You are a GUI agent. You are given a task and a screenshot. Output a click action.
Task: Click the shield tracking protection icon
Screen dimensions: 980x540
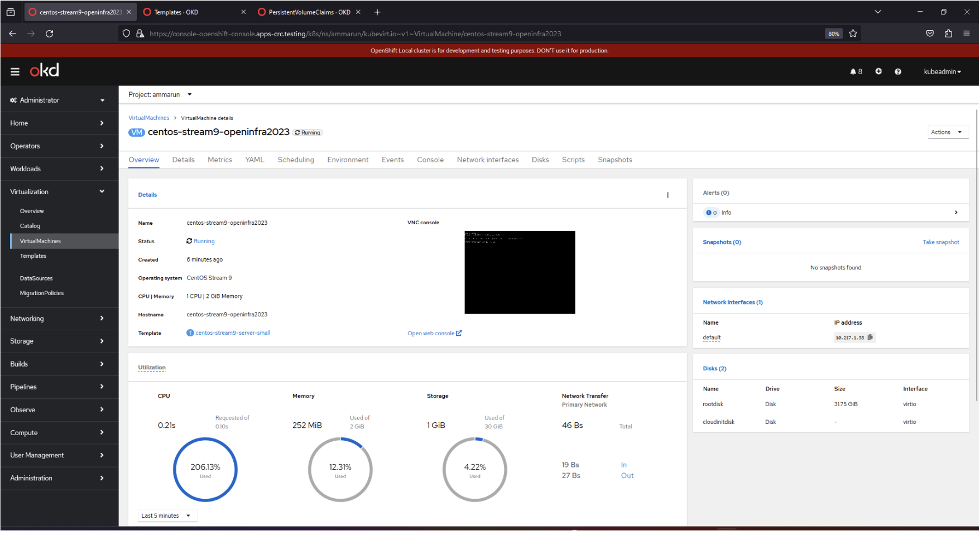coord(127,33)
